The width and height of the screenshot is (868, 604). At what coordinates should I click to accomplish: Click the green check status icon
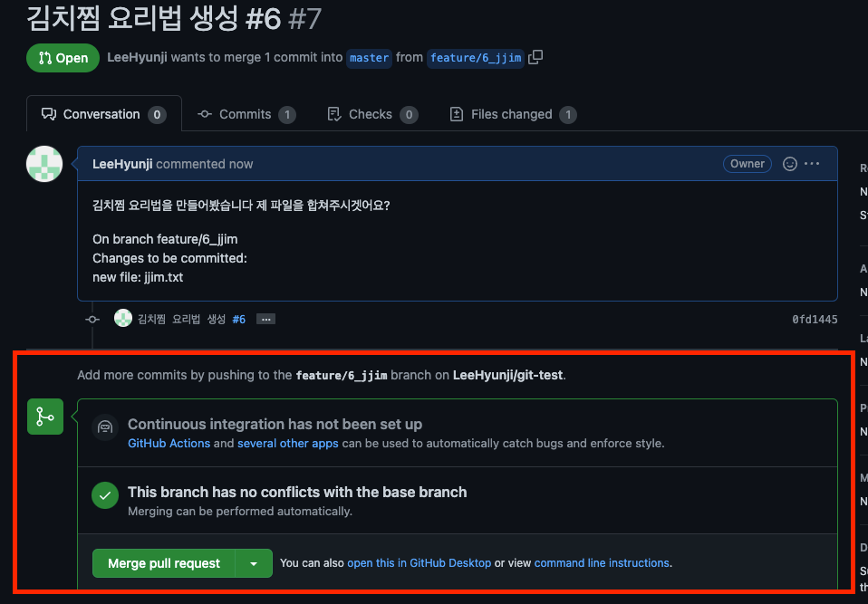pyautogui.click(x=105, y=495)
